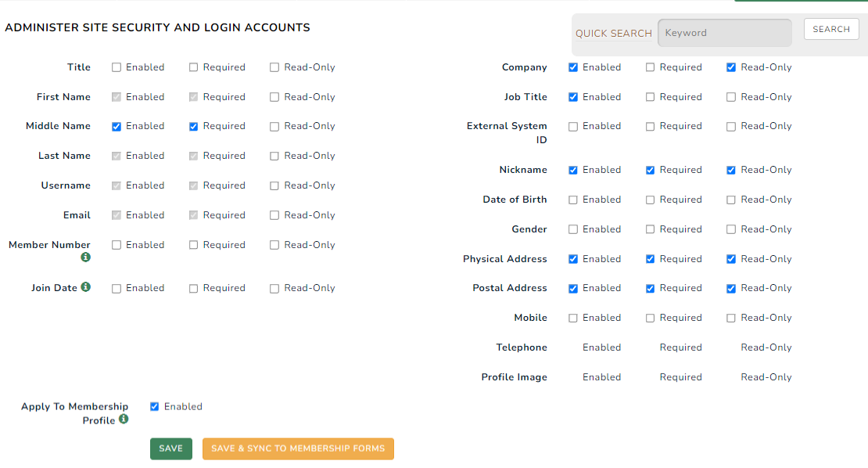Click info icon next to Member Number
Viewport: 868px width, 468px height.
coord(86,257)
